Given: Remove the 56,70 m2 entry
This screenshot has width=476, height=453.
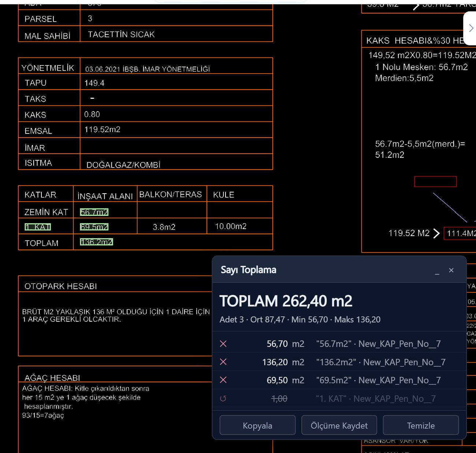Looking at the screenshot, I should (223, 344).
